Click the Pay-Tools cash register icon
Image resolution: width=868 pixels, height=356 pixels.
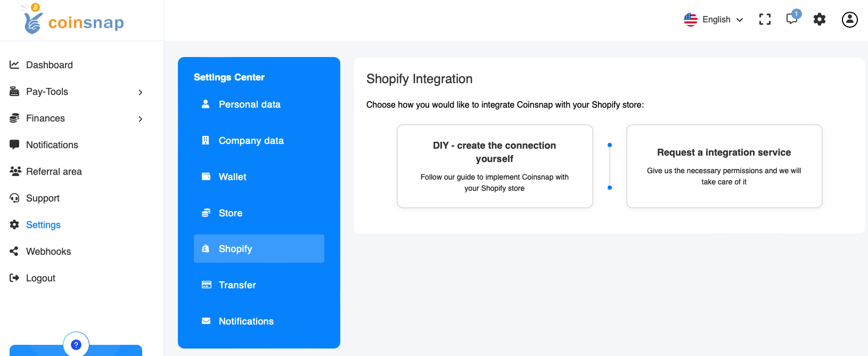14,91
